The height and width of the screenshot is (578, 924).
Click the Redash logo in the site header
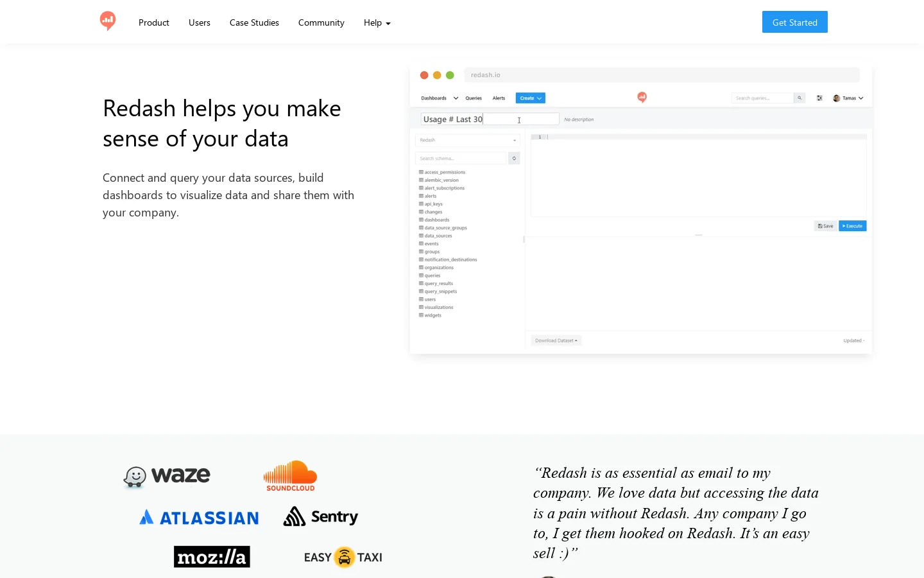tap(108, 21)
